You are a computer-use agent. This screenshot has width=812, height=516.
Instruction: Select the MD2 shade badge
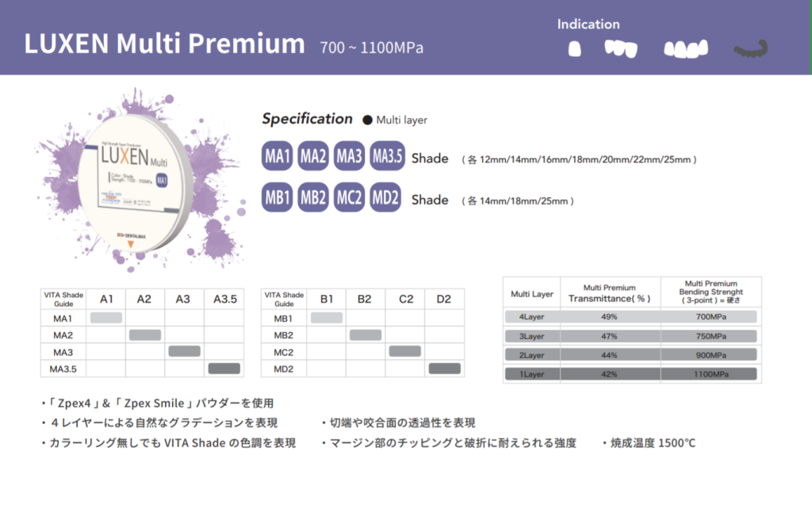click(385, 198)
